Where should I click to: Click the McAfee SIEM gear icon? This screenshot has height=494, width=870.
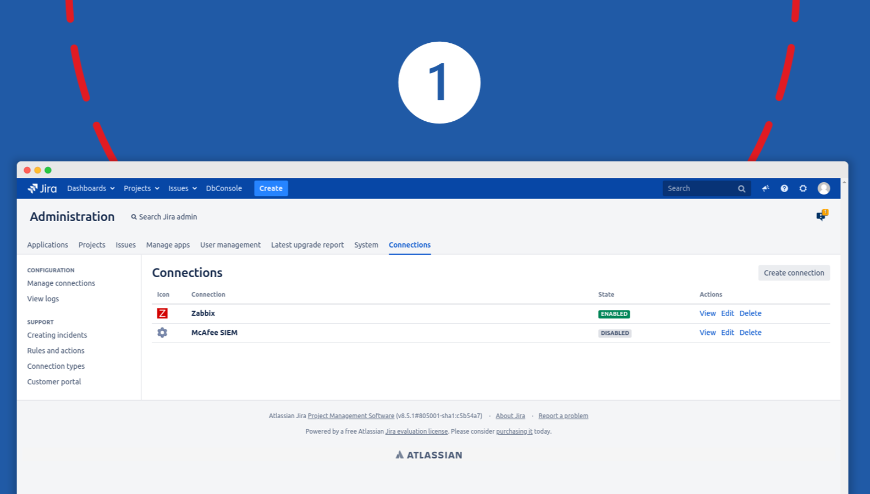tap(162, 332)
